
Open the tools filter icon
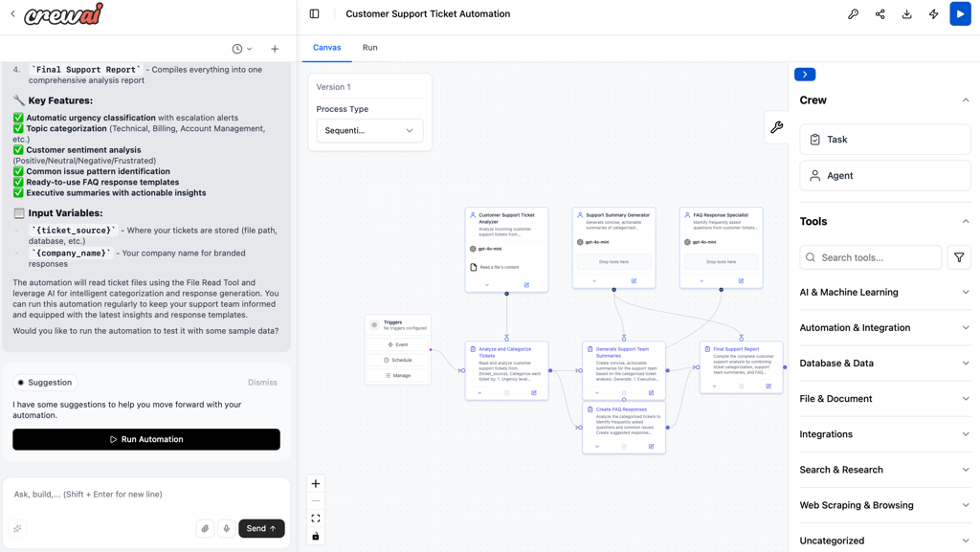coord(959,257)
